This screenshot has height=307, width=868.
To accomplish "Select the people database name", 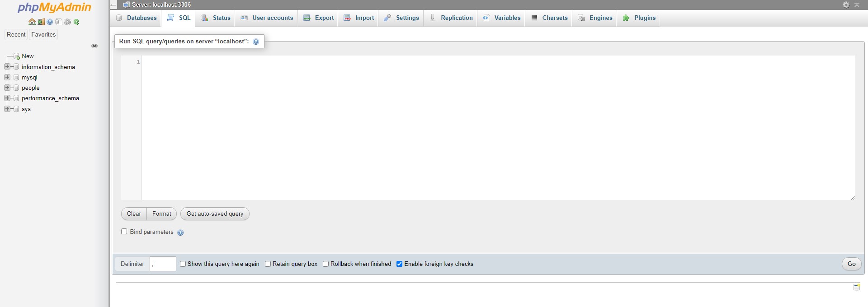I will click(31, 88).
